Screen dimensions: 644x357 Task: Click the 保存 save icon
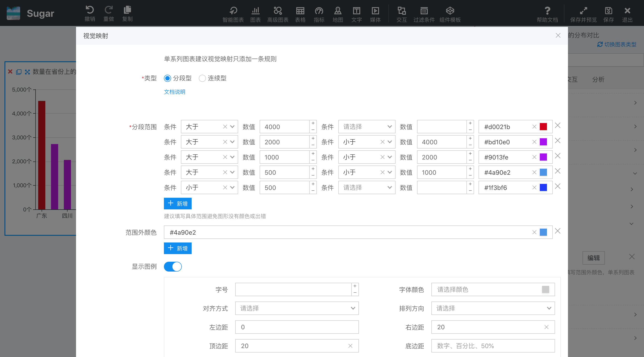608,14
